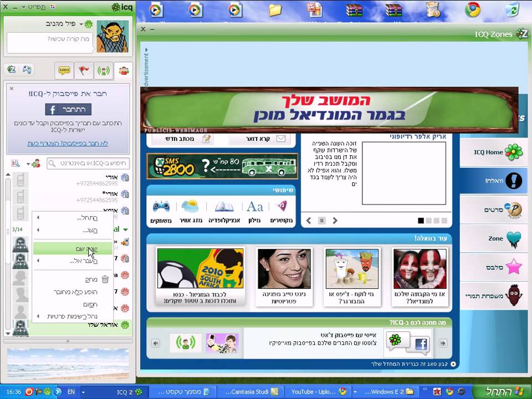
Task: Open וואלה! sidebar item
Action: click(494, 181)
